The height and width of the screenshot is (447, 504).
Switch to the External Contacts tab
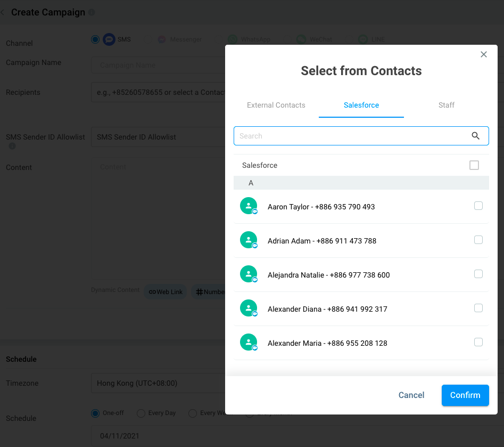coord(276,105)
